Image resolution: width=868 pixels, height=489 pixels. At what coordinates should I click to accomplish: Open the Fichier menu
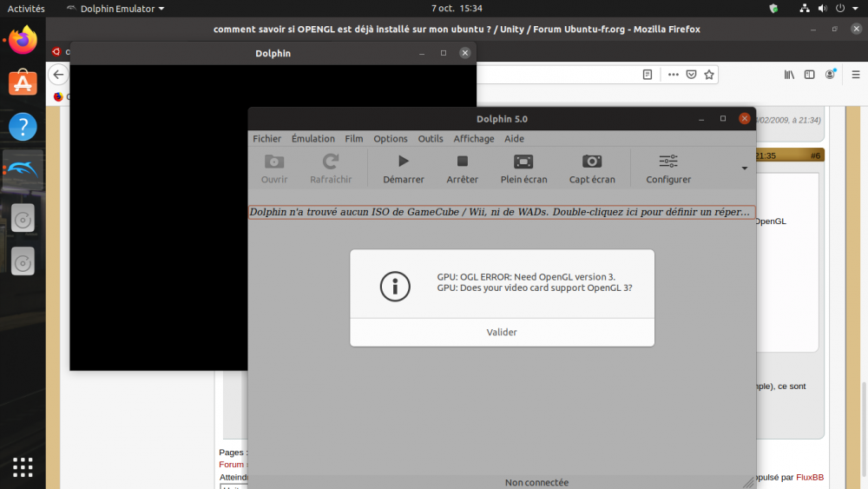(266, 138)
